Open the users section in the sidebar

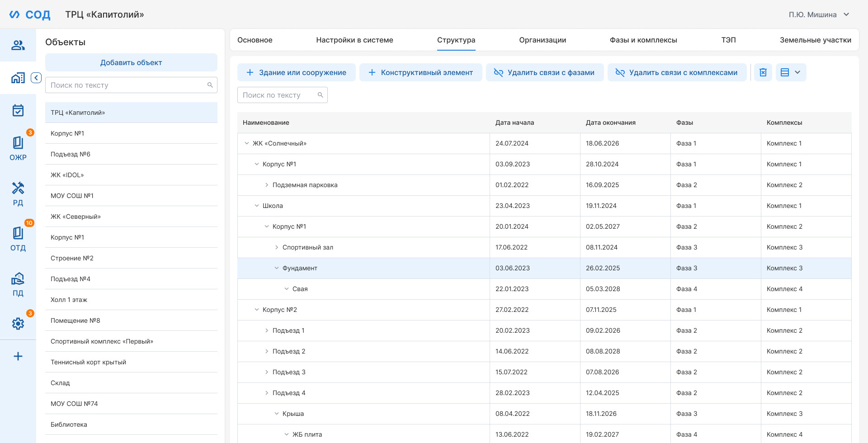point(18,45)
